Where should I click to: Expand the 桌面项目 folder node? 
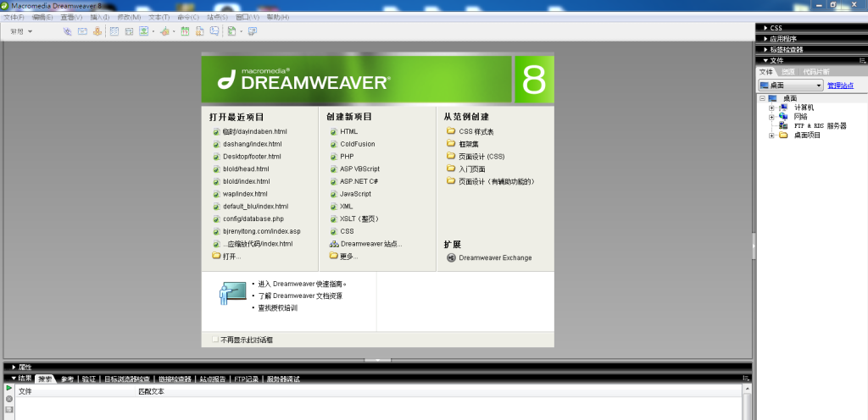tap(771, 135)
